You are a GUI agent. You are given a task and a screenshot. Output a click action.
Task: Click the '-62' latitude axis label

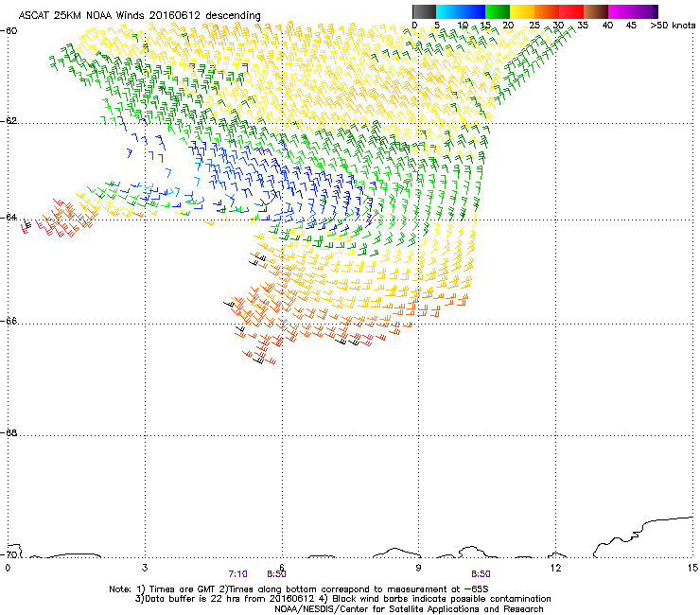pos(9,121)
